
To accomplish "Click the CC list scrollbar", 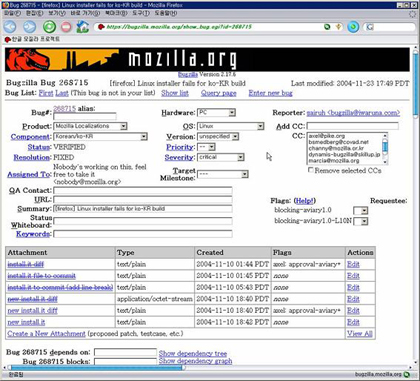I will 385,149.
